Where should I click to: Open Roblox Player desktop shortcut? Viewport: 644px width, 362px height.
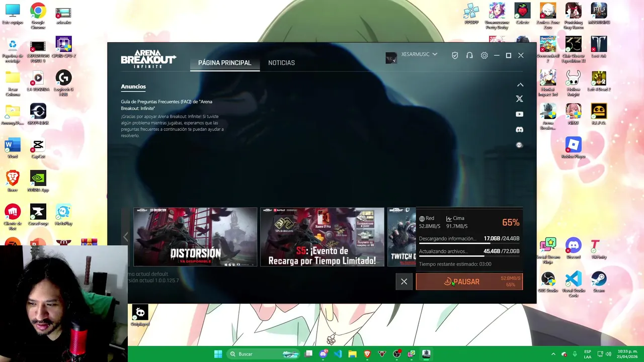573,148
